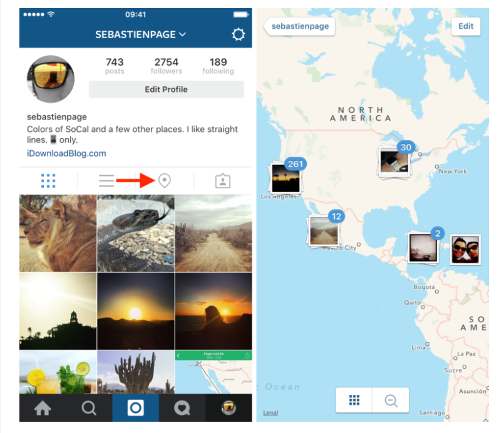Go back via sebastienpage button on map
The width and height of the screenshot is (504, 433).
tap(299, 26)
